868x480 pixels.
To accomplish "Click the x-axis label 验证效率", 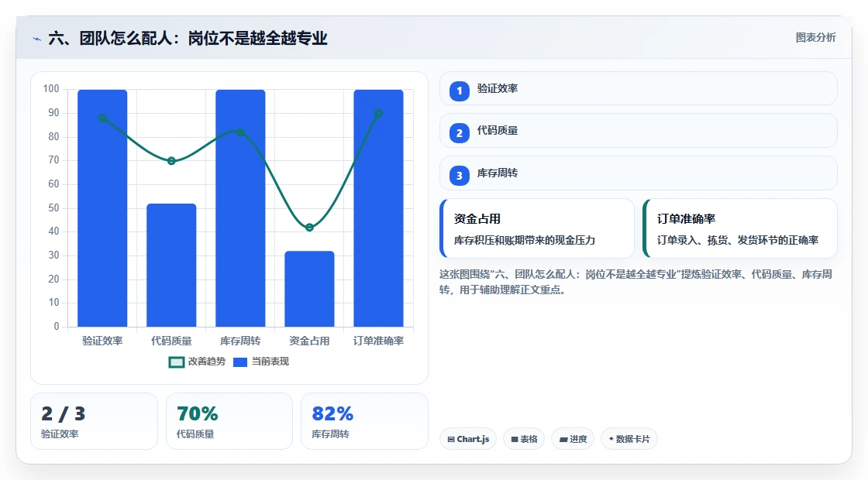I will tap(102, 341).
